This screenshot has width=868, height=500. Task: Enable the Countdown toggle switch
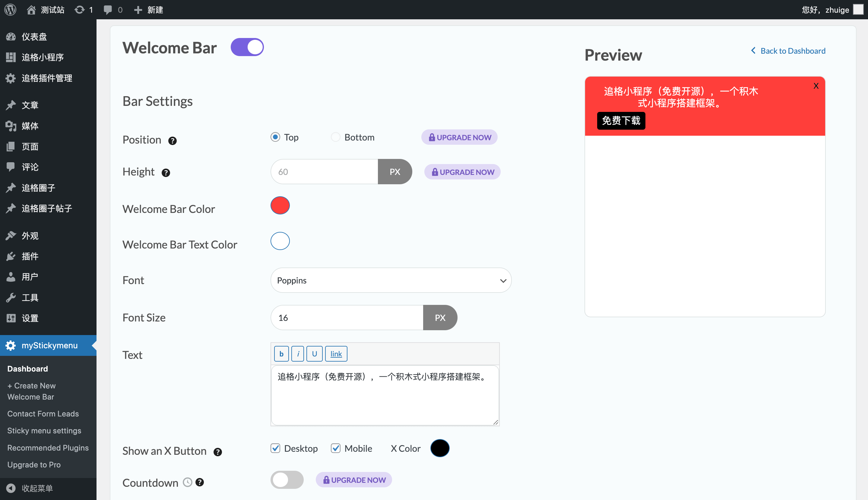coord(287,480)
